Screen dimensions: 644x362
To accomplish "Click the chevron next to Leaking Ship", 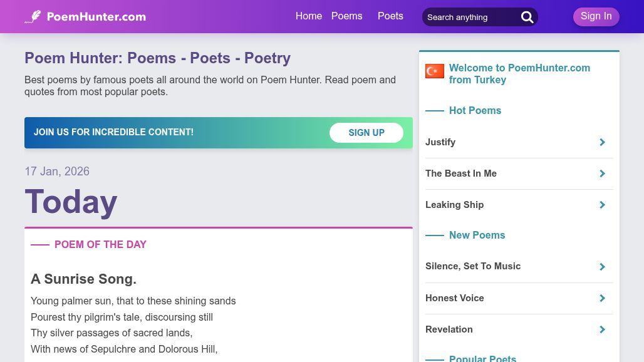I will point(602,205).
